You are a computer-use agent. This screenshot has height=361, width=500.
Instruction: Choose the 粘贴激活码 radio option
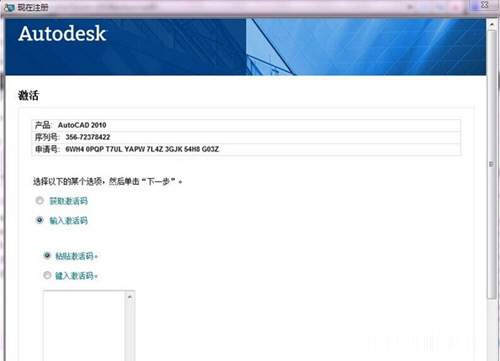point(47,256)
